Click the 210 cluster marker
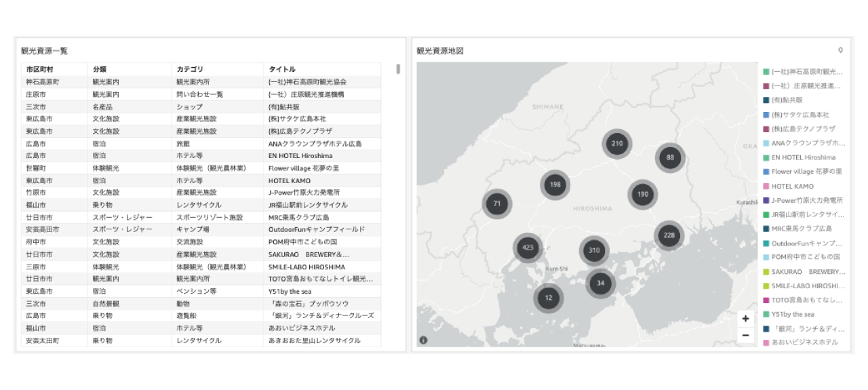The height and width of the screenshot is (390, 868). (616, 144)
